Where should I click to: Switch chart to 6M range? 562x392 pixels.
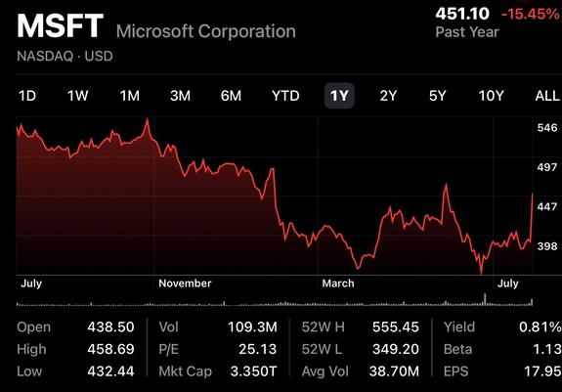[x=231, y=96]
